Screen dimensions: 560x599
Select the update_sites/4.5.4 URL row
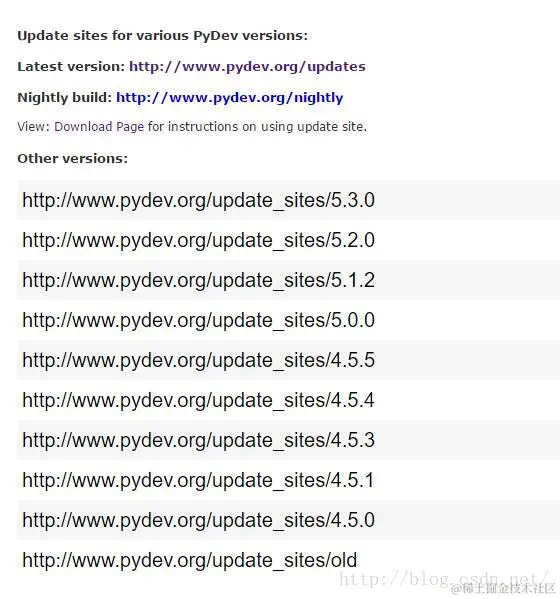click(x=288, y=400)
